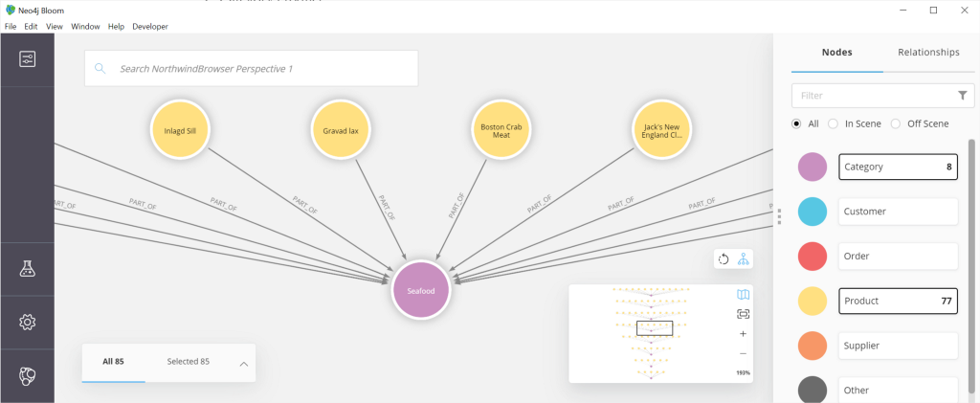
Task: Click the 193% zoom level text
Action: (743, 373)
